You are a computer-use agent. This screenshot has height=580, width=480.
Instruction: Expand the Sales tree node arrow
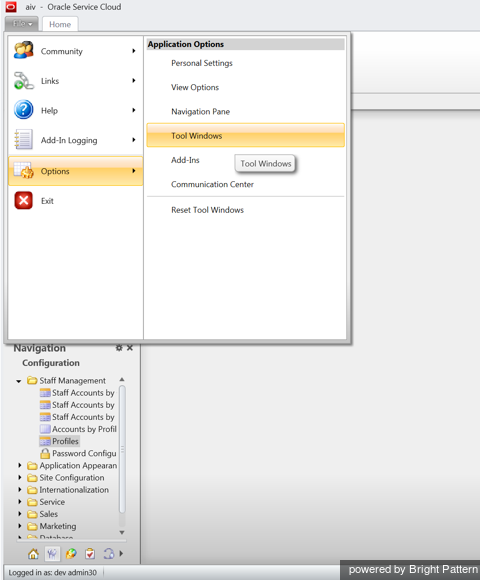[x=20, y=514]
